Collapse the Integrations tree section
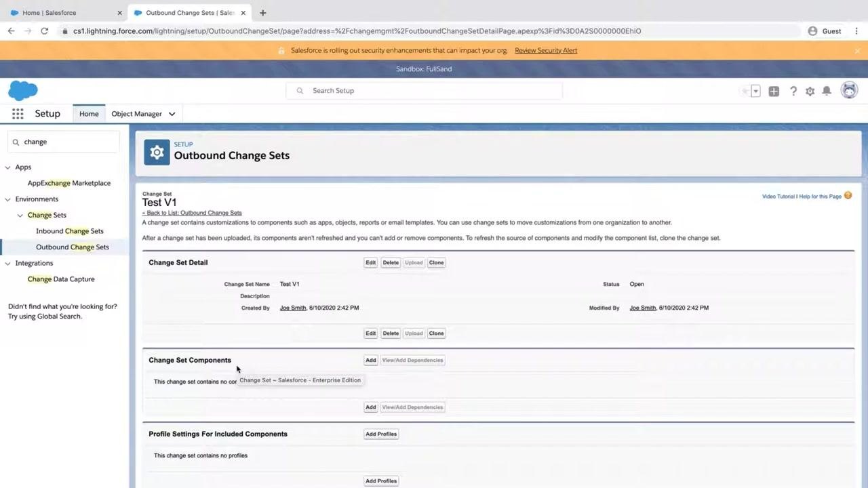Image resolution: width=868 pixels, height=488 pixels. pos(8,263)
